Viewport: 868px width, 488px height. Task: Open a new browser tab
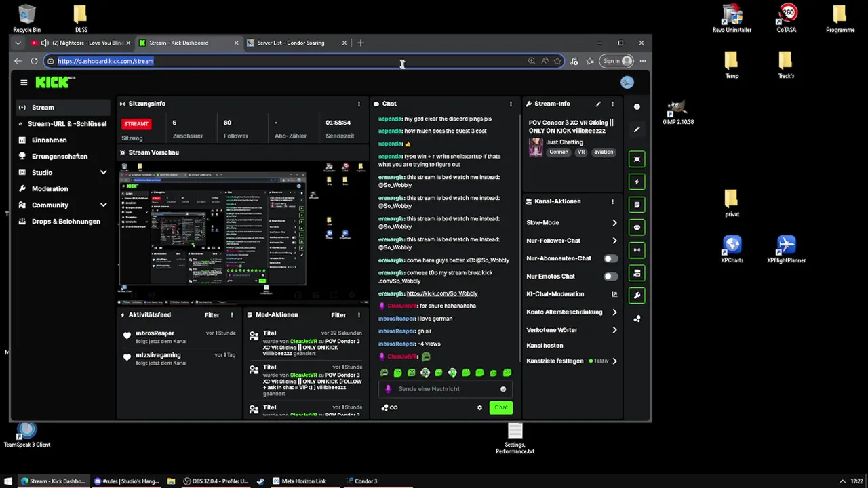[361, 43]
